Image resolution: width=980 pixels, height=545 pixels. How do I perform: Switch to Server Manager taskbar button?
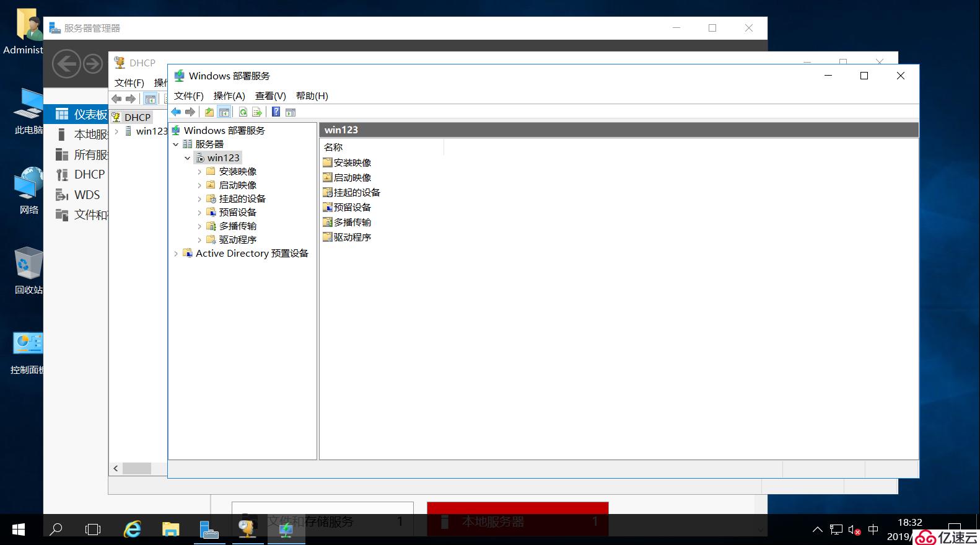click(209, 529)
